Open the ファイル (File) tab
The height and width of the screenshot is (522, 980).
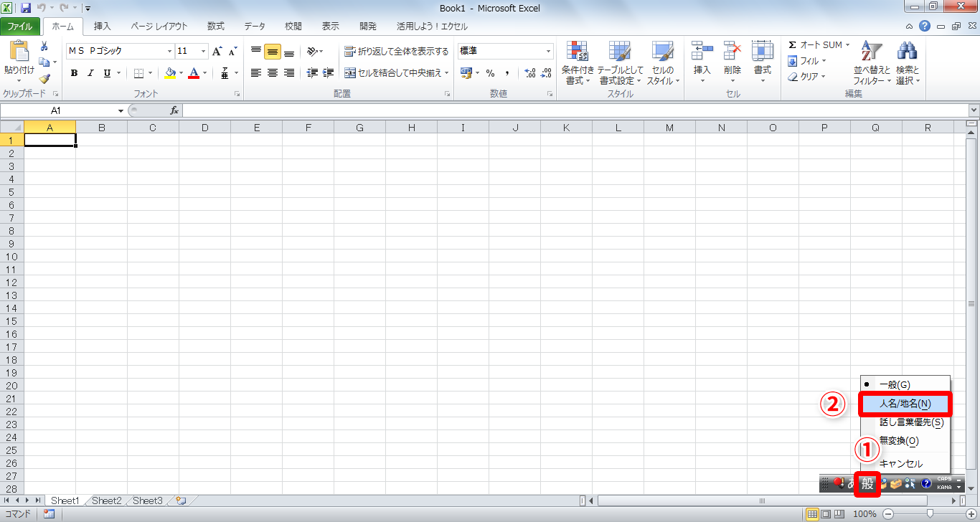20,27
